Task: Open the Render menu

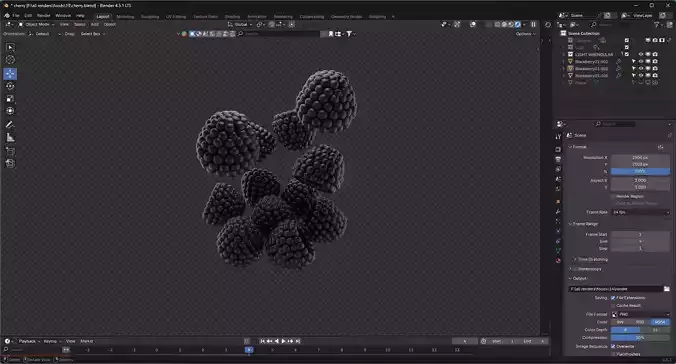Action: [x=44, y=16]
